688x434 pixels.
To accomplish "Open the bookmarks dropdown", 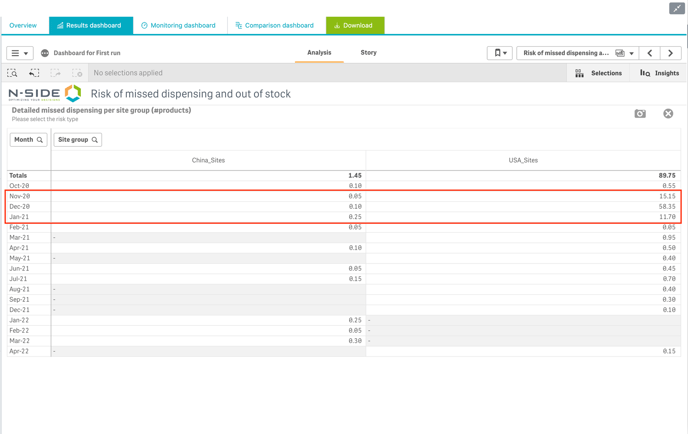I will pyautogui.click(x=499, y=53).
